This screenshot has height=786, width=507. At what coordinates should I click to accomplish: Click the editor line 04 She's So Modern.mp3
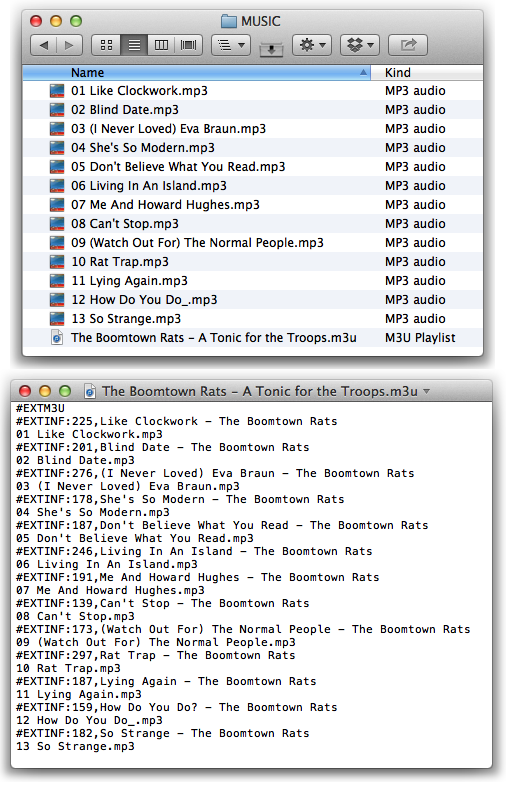coord(93,513)
